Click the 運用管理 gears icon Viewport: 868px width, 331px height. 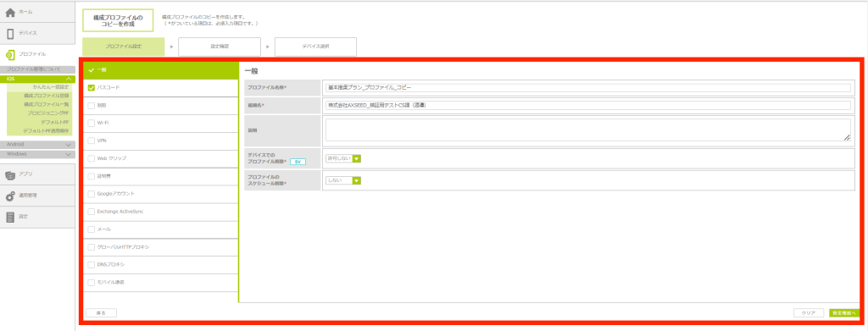(x=10, y=196)
